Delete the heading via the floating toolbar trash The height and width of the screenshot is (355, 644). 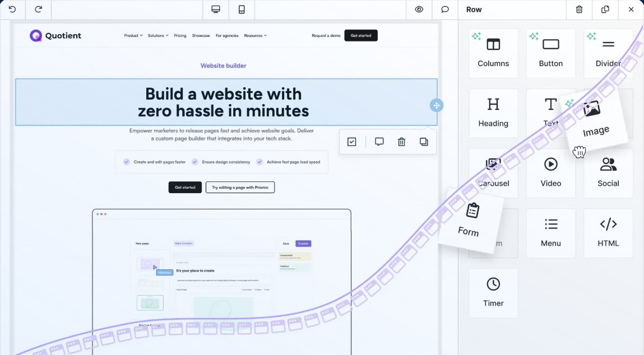tap(401, 142)
